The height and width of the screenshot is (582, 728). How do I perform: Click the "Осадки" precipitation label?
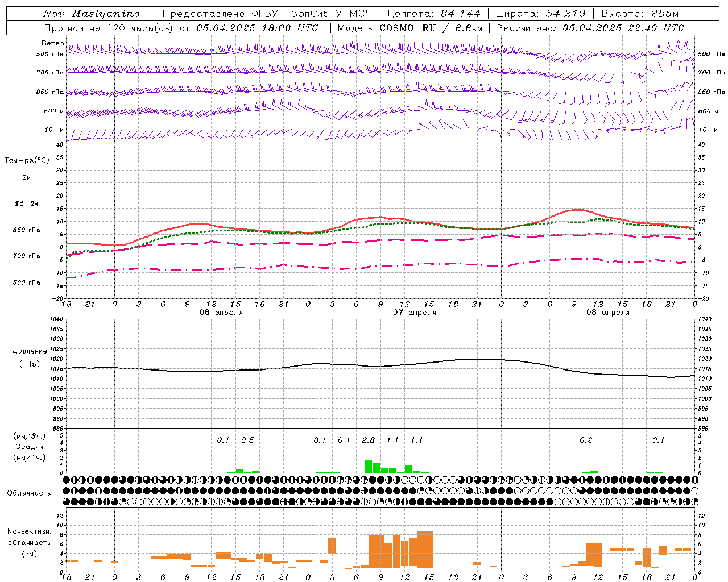(x=30, y=447)
